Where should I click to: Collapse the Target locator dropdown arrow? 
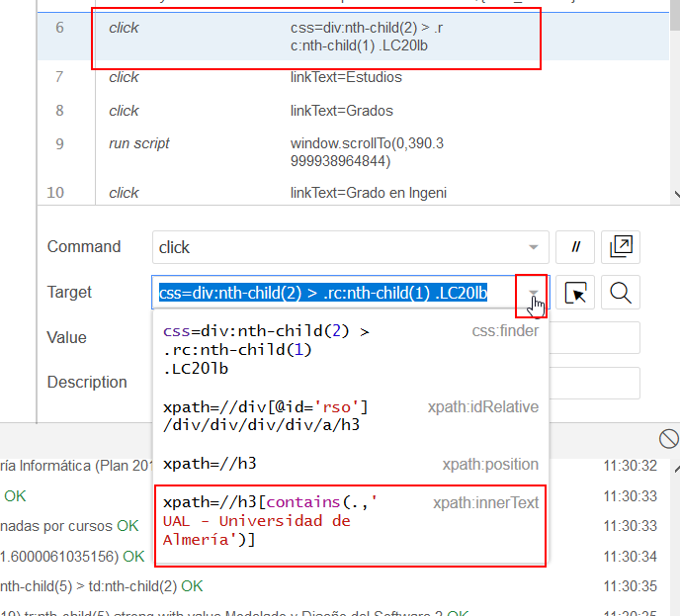[534, 293]
